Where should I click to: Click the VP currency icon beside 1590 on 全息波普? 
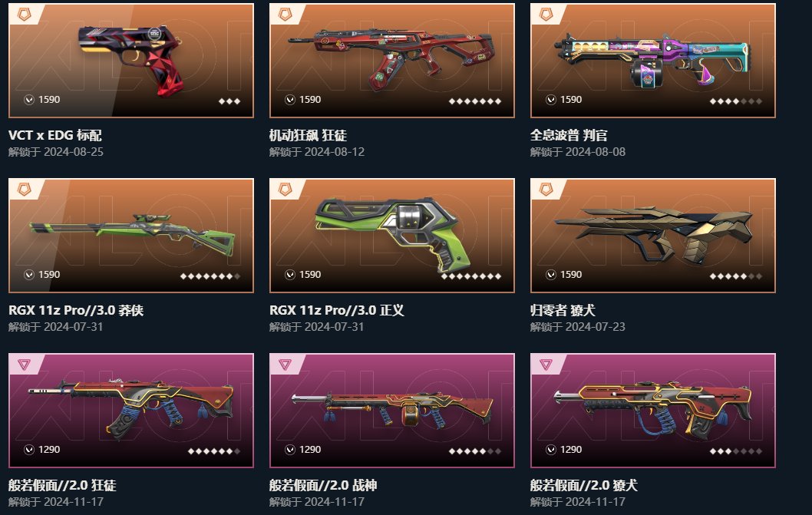click(x=551, y=100)
